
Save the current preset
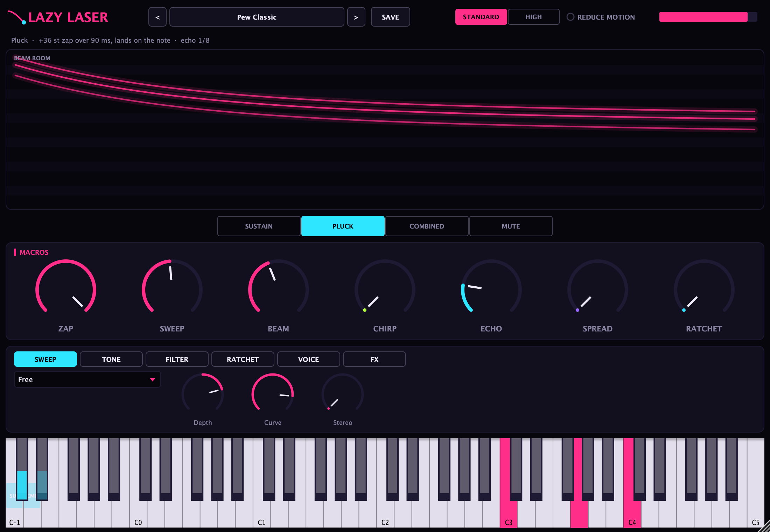[x=390, y=17]
